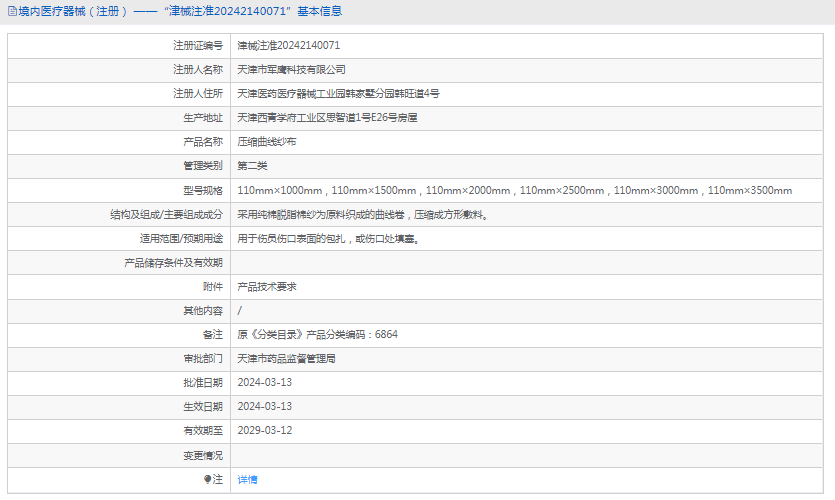This screenshot has height=500, width=835.
Task: Select the registrant address ending 韩旺道4号
Action: 338,94
